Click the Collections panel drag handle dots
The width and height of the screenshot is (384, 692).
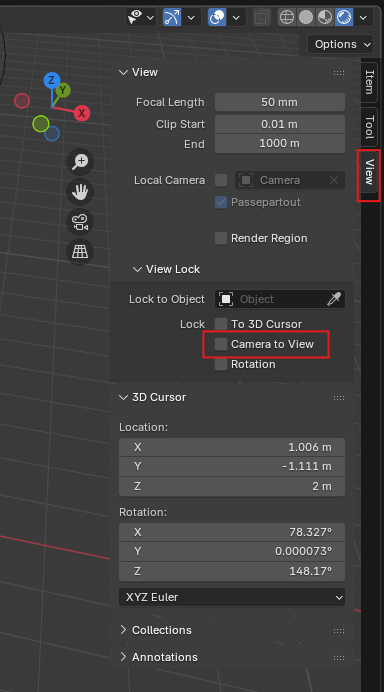339,631
